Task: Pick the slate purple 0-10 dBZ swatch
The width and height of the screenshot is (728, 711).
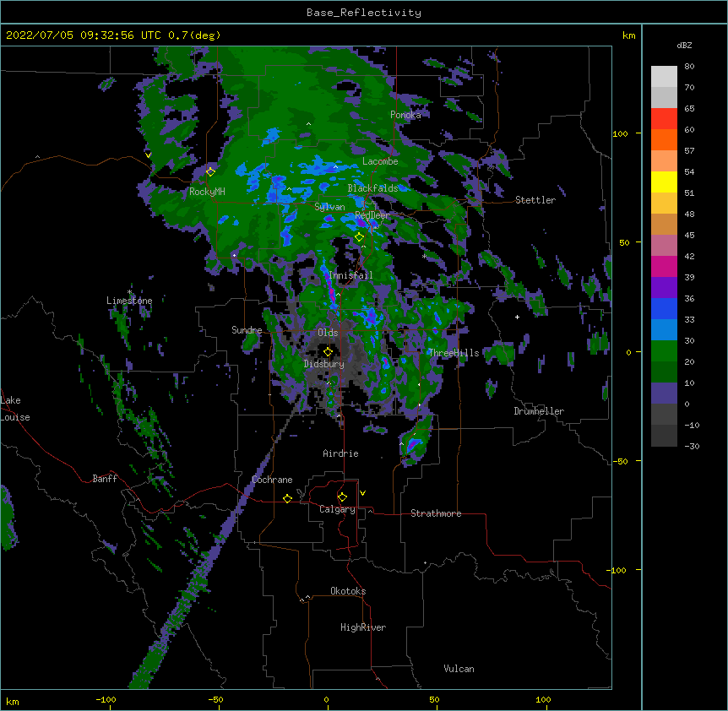Action: [664, 393]
